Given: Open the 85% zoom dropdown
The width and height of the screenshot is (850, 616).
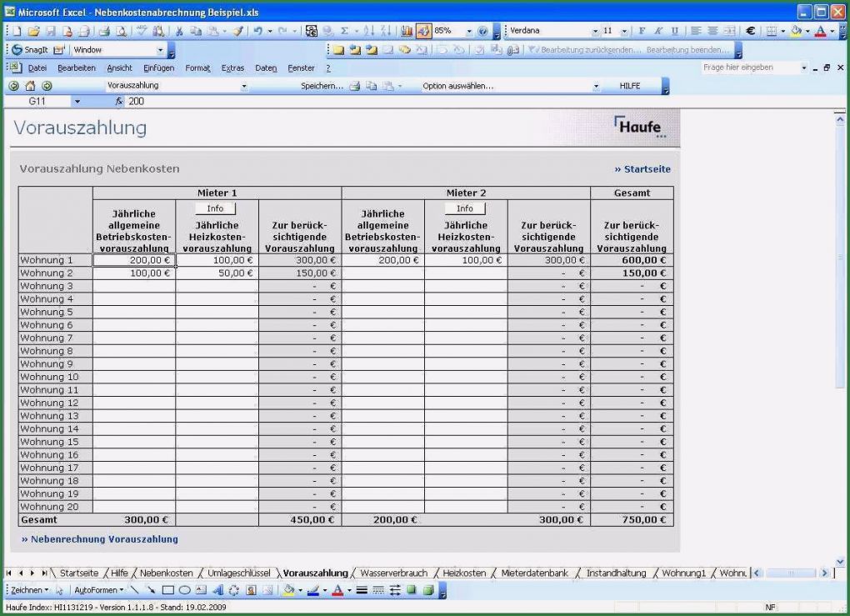Looking at the screenshot, I should 469,31.
